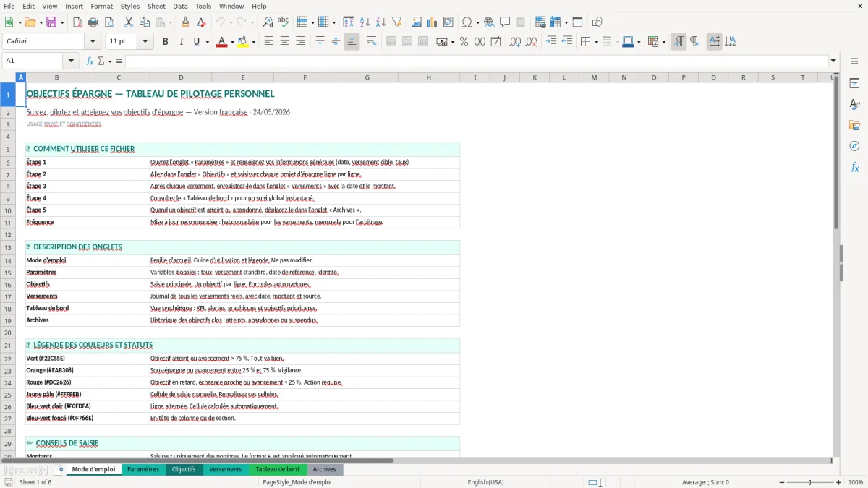Toggle Left-to-Right text direction
Screen dimensions: 868x488
[x=678, y=42]
